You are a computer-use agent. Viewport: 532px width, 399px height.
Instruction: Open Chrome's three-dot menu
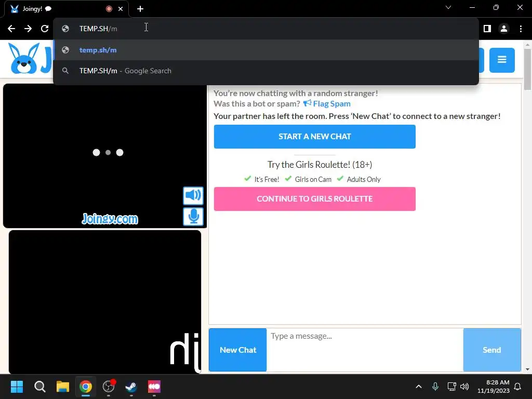(521, 29)
